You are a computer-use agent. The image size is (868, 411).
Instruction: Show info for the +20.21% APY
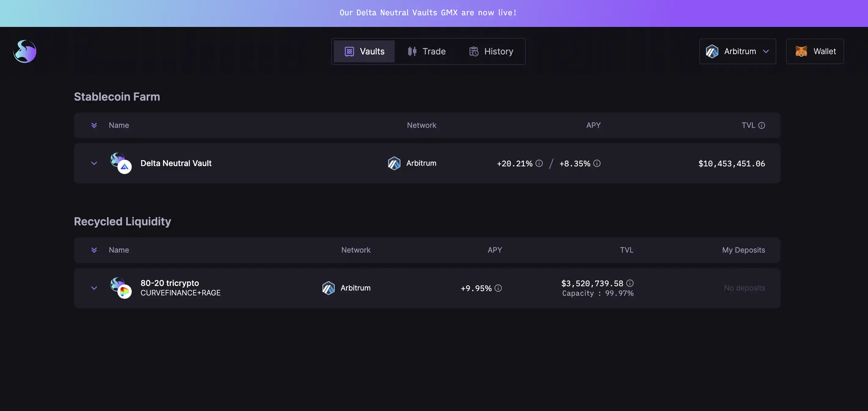pyautogui.click(x=539, y=163)
